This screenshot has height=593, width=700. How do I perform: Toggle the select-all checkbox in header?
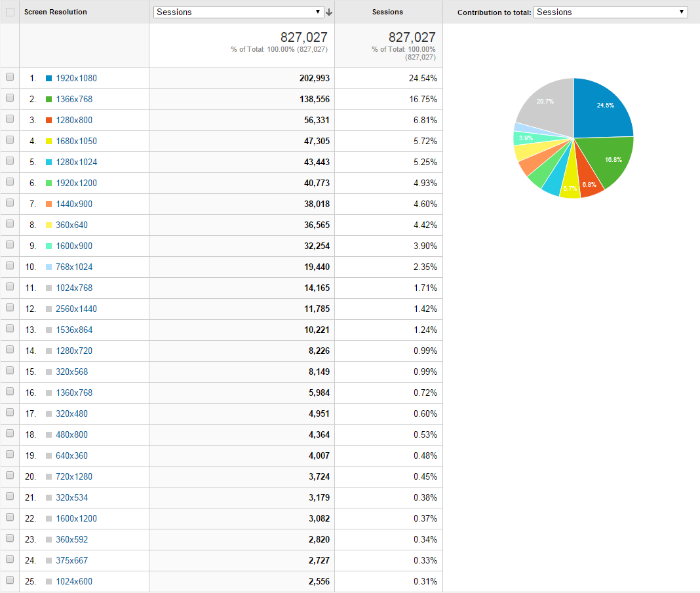pyautogui.click(x=10, y=12)
